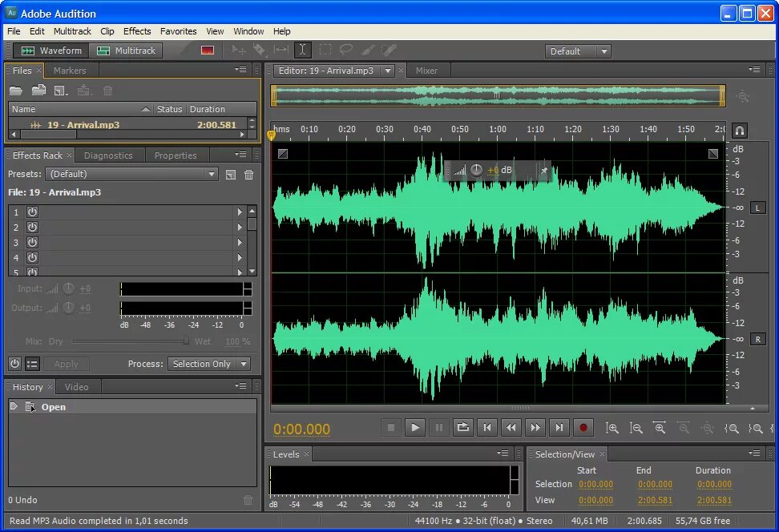
Task: Expand effect slot 1 arrow menu
Action: pos(240,212)
